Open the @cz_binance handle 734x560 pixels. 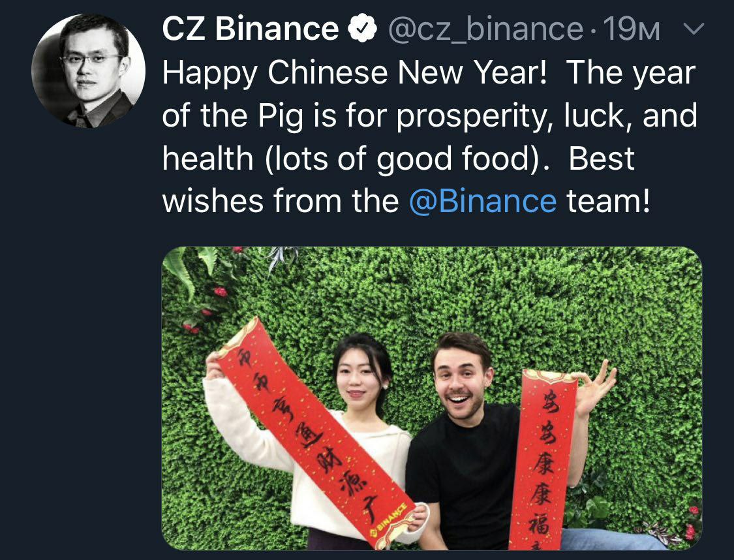click(x=486, y=29)
